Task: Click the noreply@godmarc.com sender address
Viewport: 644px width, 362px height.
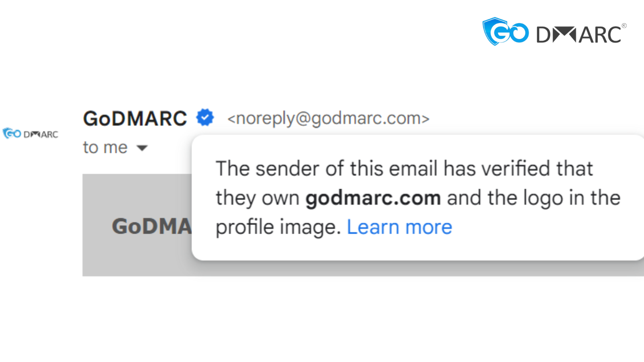Action: (328, 118)
